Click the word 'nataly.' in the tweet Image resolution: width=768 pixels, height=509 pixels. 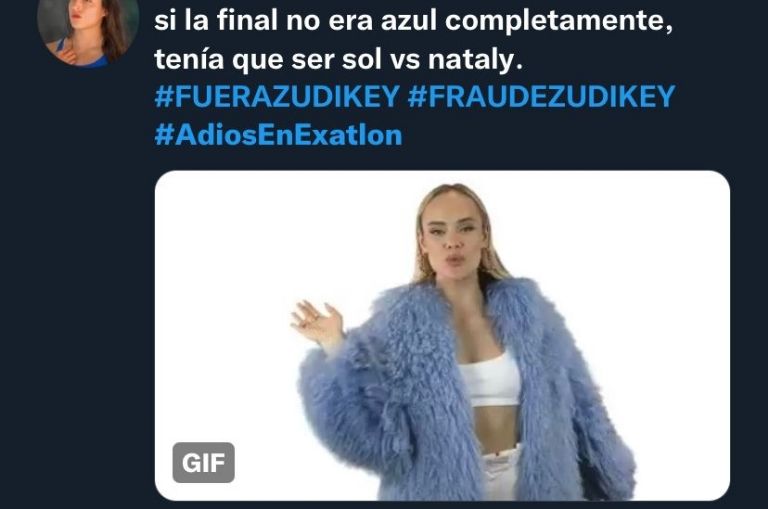tap(475, 60)
